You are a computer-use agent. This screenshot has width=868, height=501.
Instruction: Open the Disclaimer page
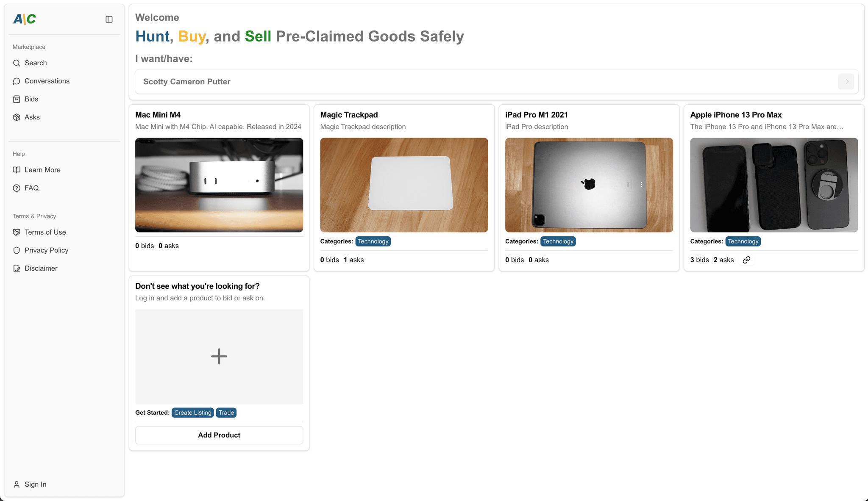pyautogui.click(x=41, y=268)
